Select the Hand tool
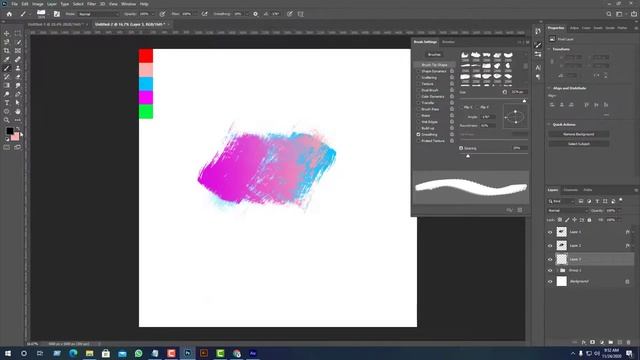 pos(18,111)
